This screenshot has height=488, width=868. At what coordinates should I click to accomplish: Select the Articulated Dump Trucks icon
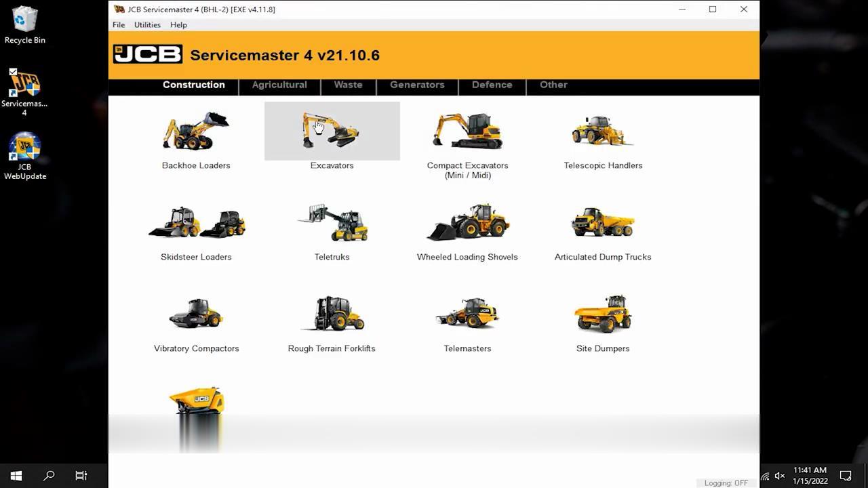click(x=603, y=222)
